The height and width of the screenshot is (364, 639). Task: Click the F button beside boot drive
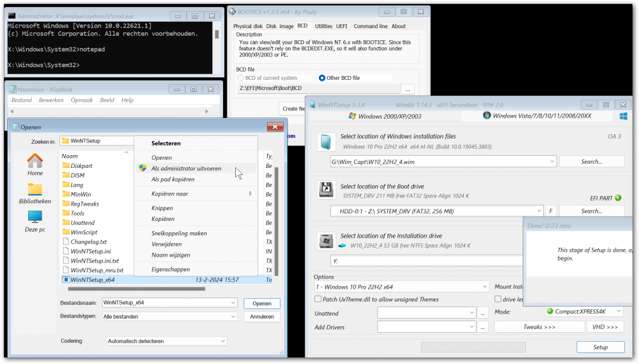[x=551, y=211]
